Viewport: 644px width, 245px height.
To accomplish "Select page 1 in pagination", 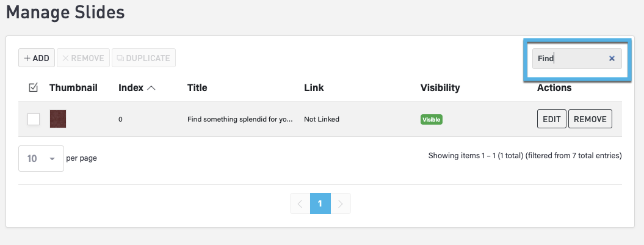I will (x=320, y=203).
